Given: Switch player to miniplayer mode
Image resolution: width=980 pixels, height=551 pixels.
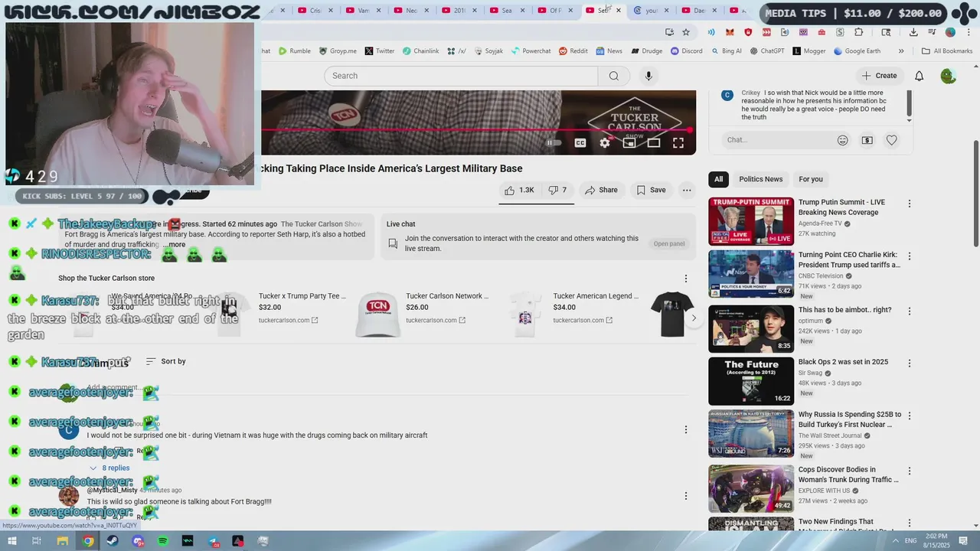Looking at the screenshot, I should click(x=629, y=143).
